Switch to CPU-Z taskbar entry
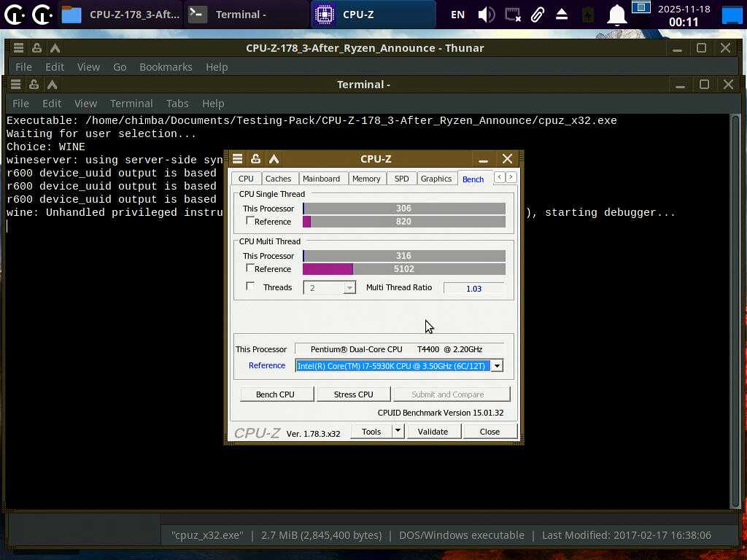This screenshot has width=747, height=560. coord(373,15)
